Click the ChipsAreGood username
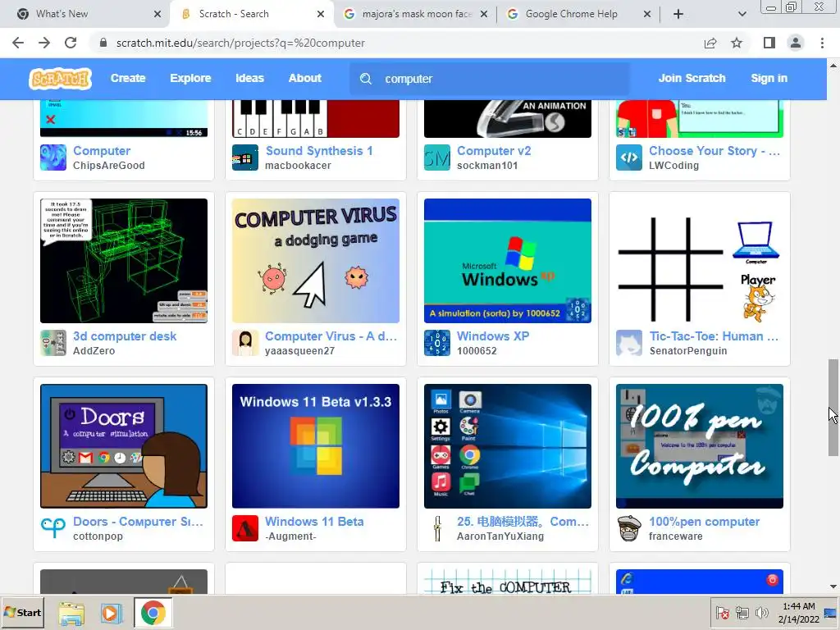Image resolution: width=840 pixels, height=630 pixels. click(109, 166)
